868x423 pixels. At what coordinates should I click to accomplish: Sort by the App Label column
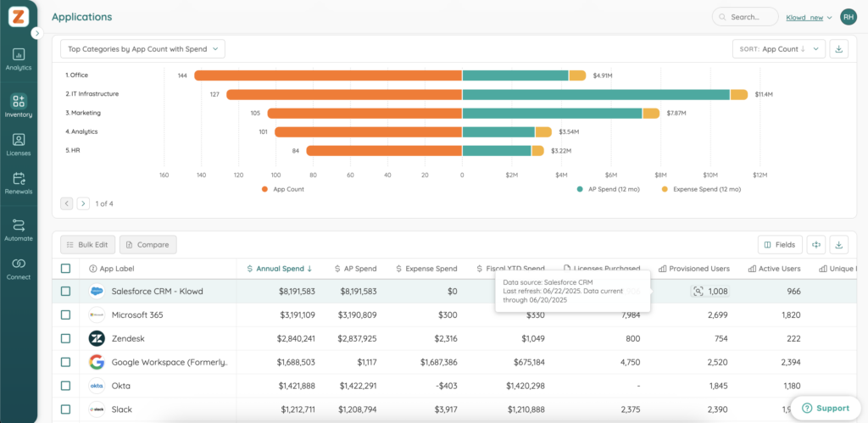pos(112,269)
